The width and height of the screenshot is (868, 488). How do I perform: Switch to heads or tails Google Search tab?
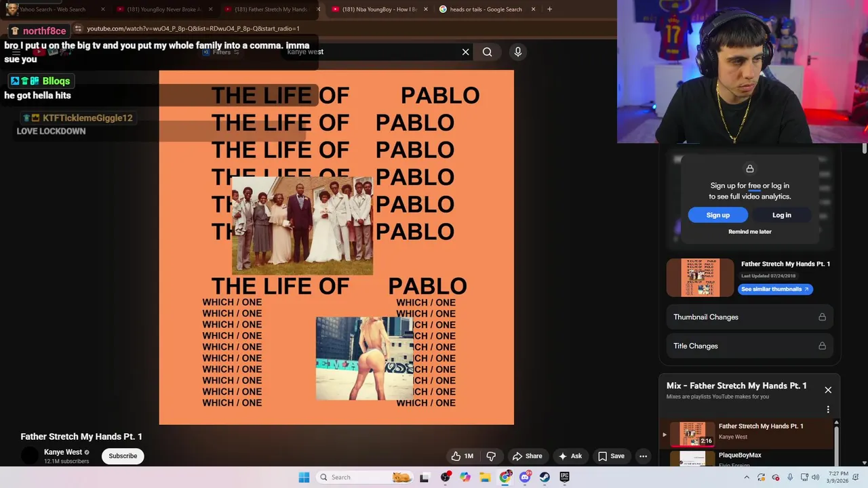coord(487,9)
